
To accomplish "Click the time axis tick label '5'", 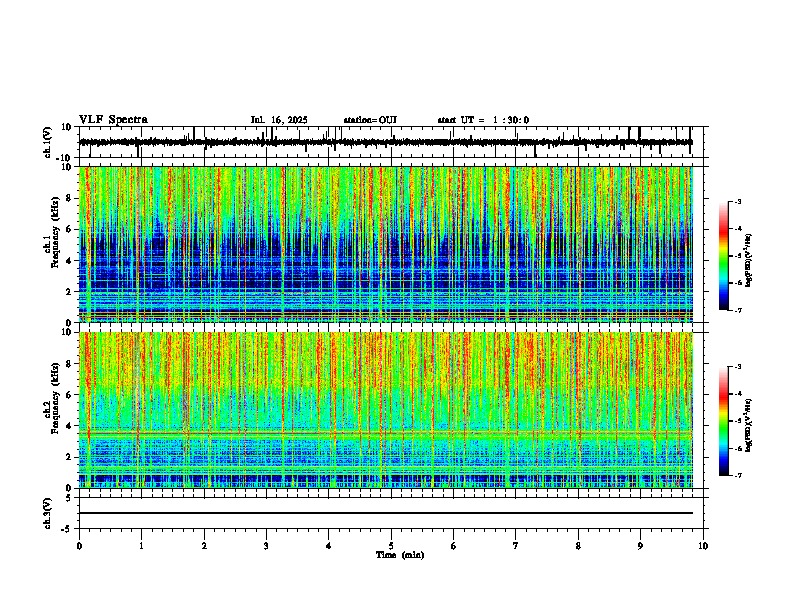I will [391, 546].
